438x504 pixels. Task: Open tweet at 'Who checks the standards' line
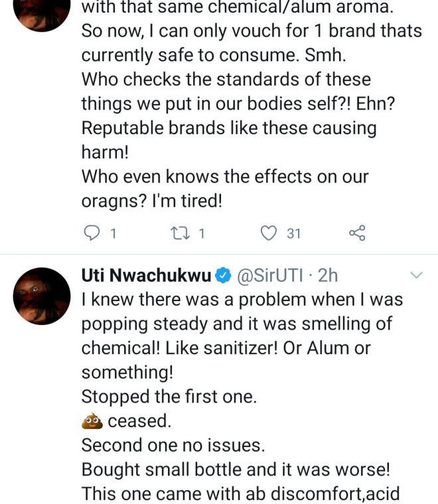point(226,80)
